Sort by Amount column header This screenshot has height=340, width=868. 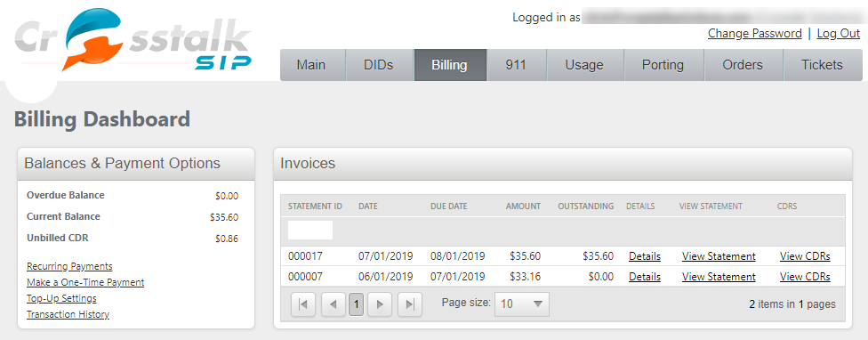click(x=523, y=206)
